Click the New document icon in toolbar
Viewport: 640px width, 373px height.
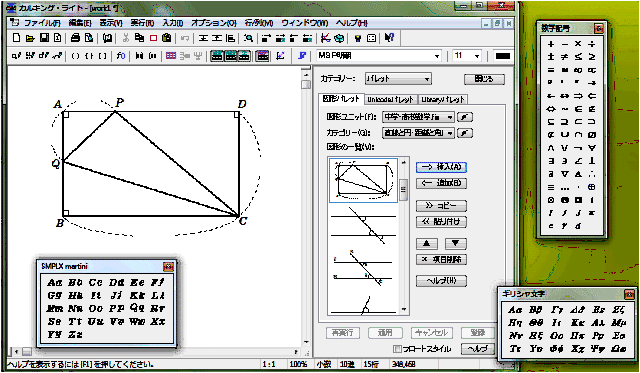[16, 38]
